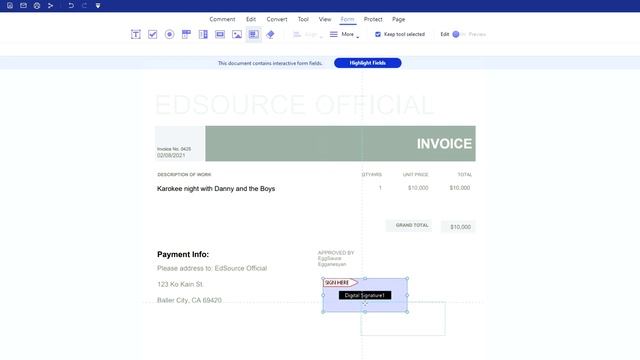640x360 pixels.
Task: Click the Print icon in title bar
Action: (x=37, y=5)
